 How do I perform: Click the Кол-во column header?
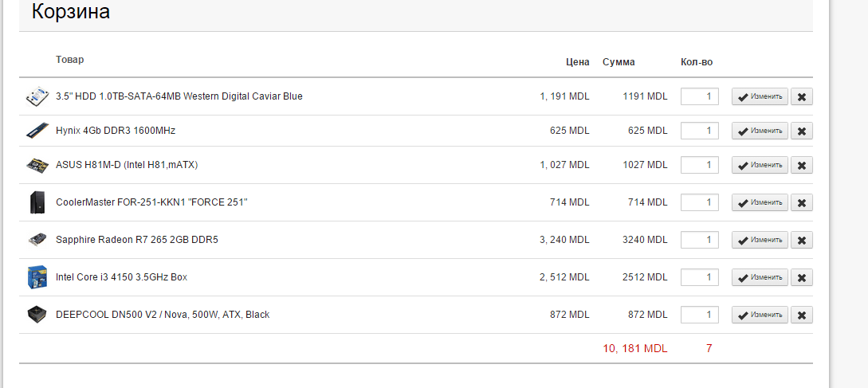[697, 63]
